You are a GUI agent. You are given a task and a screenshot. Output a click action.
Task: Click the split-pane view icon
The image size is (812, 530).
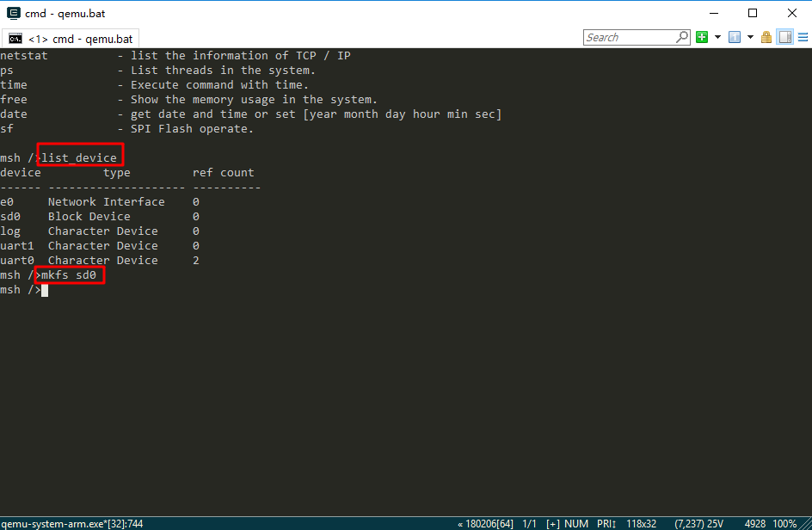tap(784, 37)
